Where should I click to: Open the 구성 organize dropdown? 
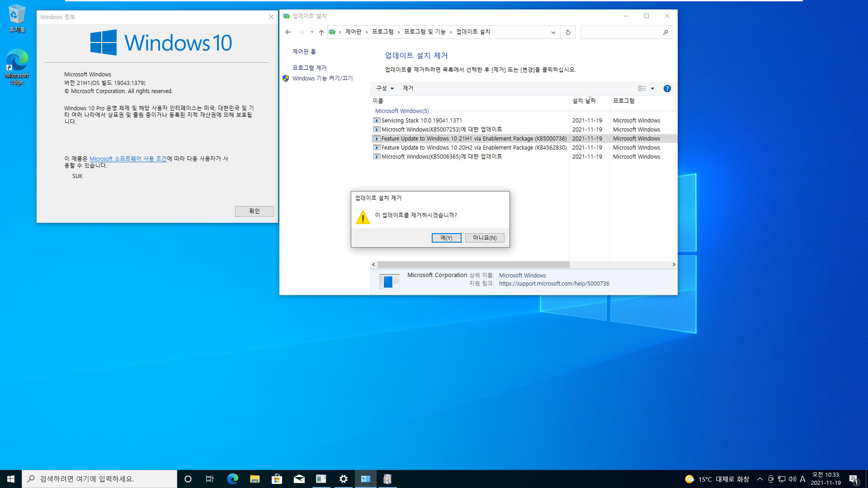[385, 89]
